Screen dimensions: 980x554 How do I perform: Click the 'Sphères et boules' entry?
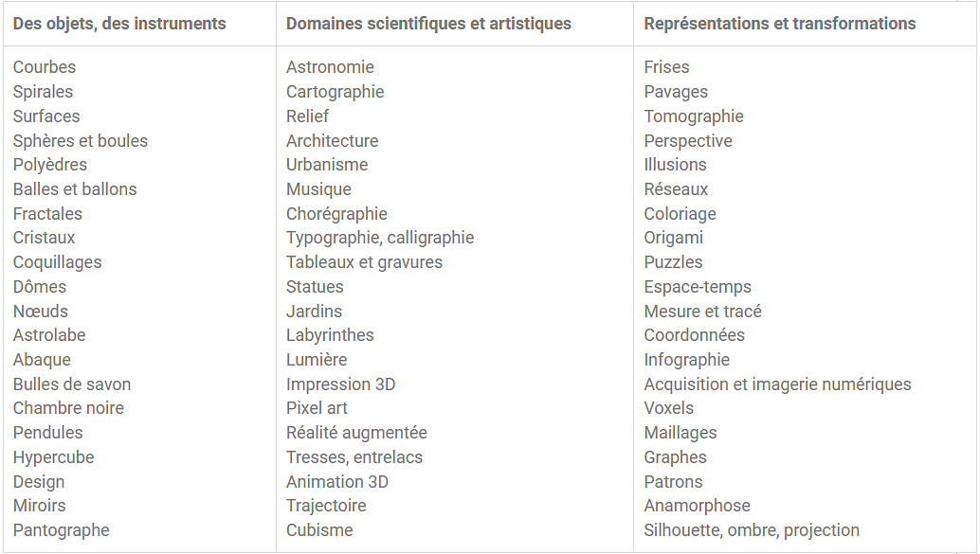pos(81,141)
